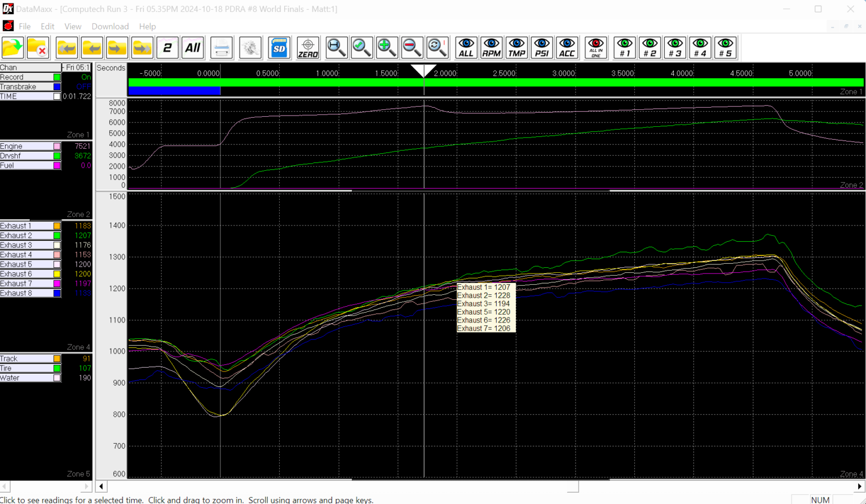Click the Exhaust 2 green color swatch
The width and height of the screenshot is (866, 504).
click(57, 236)
